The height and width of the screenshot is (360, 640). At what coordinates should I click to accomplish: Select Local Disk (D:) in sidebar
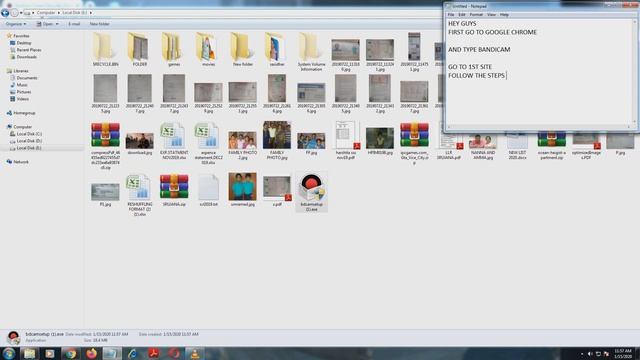click(x=29, y=141)
